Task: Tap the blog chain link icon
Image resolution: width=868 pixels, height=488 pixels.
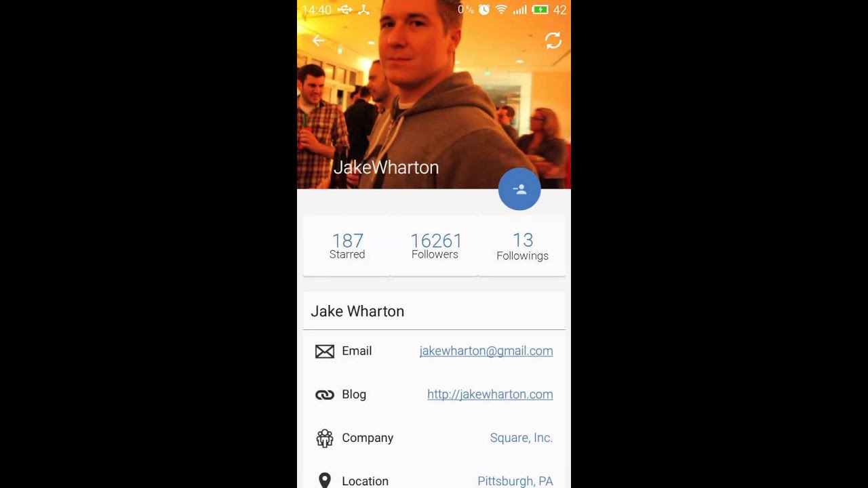Action: click(325, 394)
